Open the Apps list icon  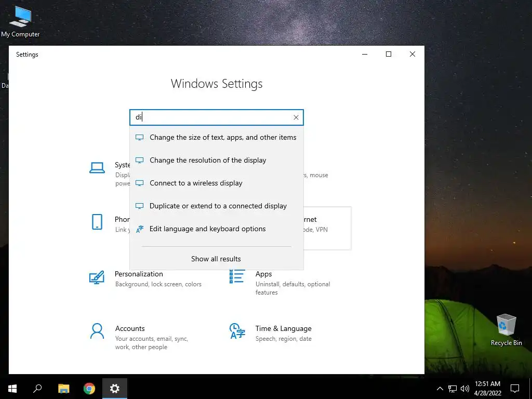tap(237, 276)
